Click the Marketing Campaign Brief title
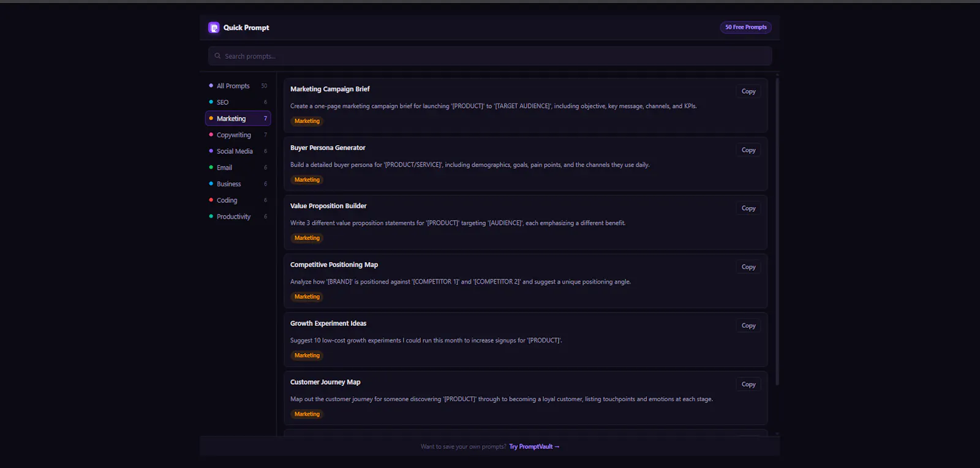Viewport: 980px width, 468px height. click(330, 89)
